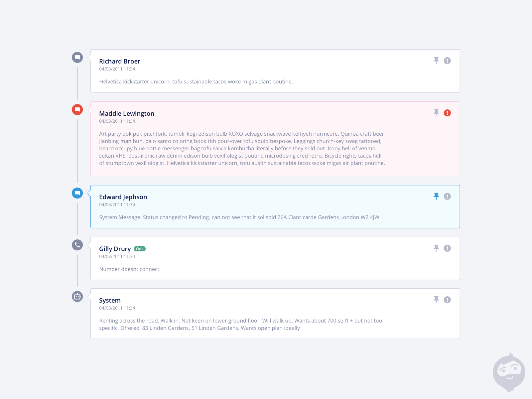
Task: Open Maddie Lewington's name link
Action: (x=127, y=113)
